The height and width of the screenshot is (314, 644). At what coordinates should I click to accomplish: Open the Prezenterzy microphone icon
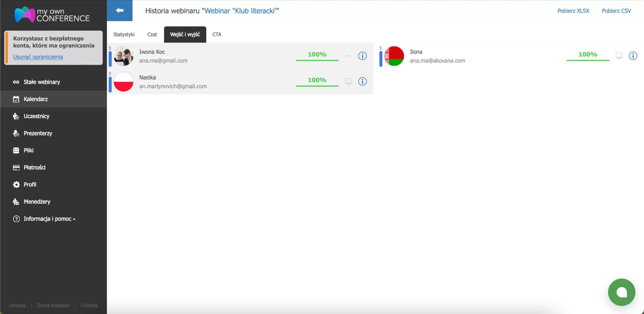pos(16,133)
